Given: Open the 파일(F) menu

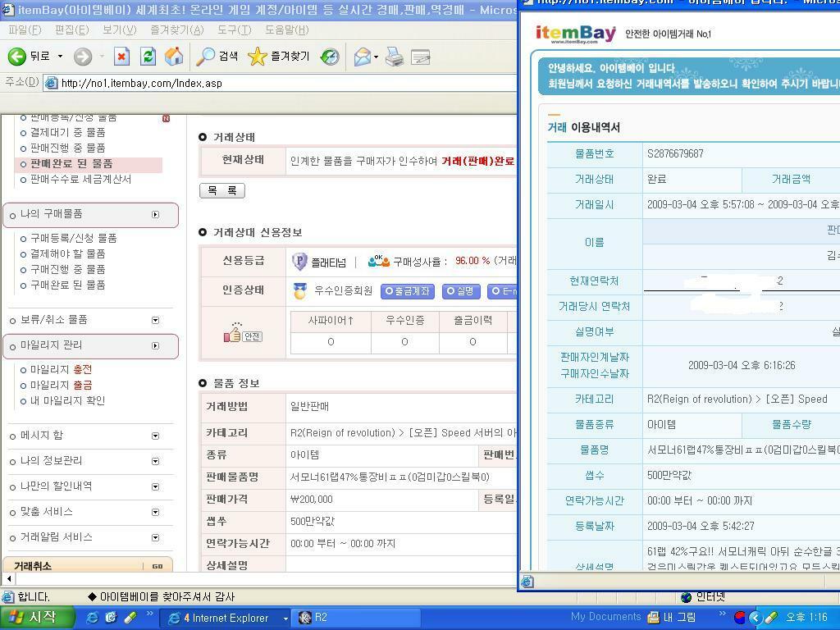Looking at the screenshot, I should [21, 29].
